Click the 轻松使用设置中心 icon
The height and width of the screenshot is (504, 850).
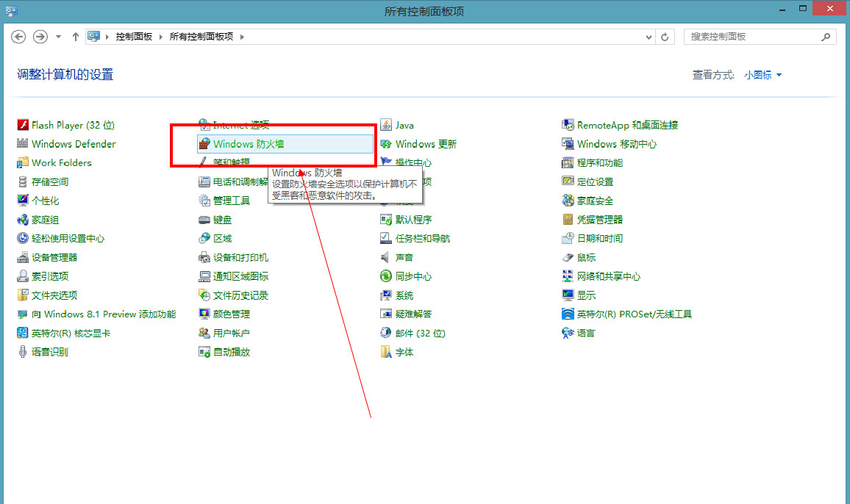pyautogui.click(x=23, y=238)
